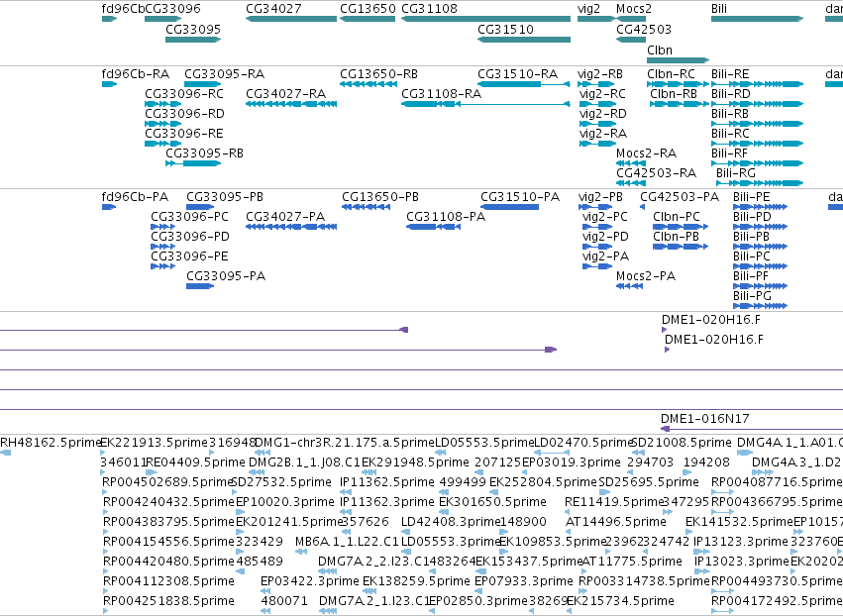The image size is (843, 616).
Task: Click the Bili-RE transcript label
Action: click(x=730, y=74)
